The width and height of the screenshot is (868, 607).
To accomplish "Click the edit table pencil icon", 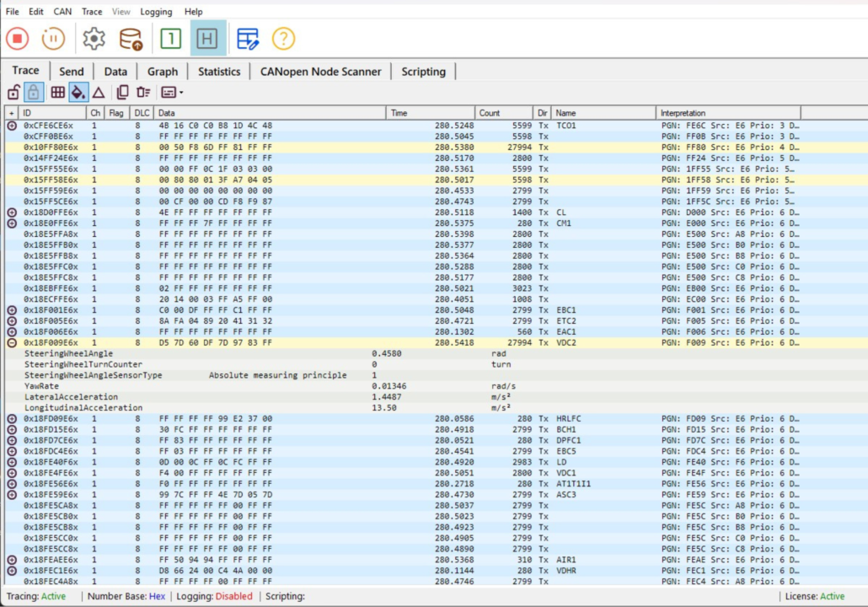I will coord(248,38).
